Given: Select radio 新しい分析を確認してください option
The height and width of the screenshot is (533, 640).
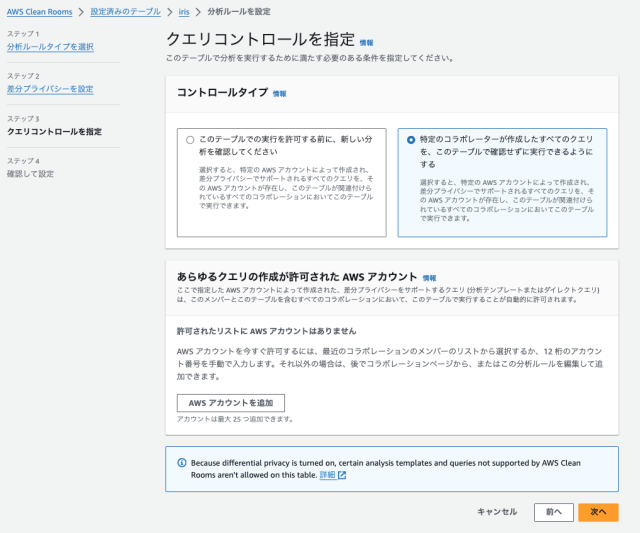Looking at the screenshot, I should pos(190,140).
